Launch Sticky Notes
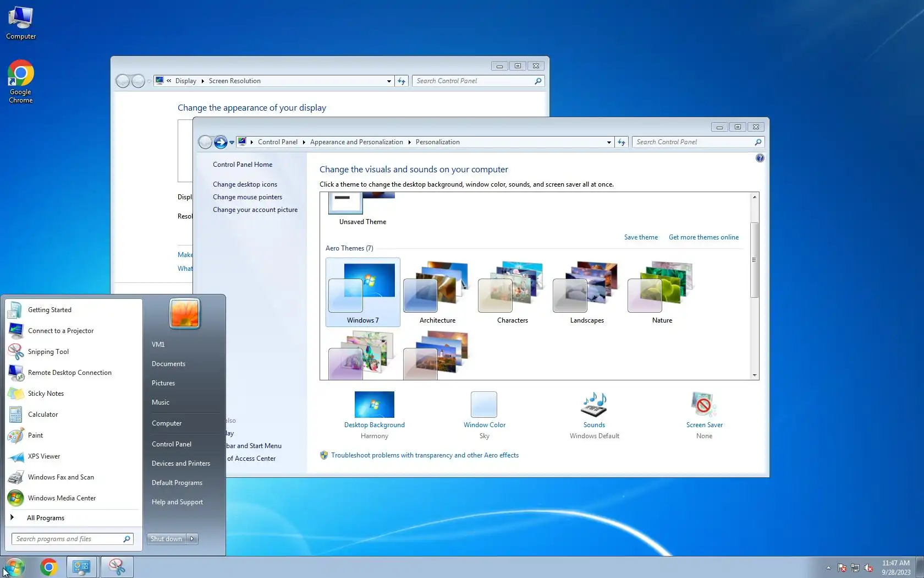 tap(74, 394)
